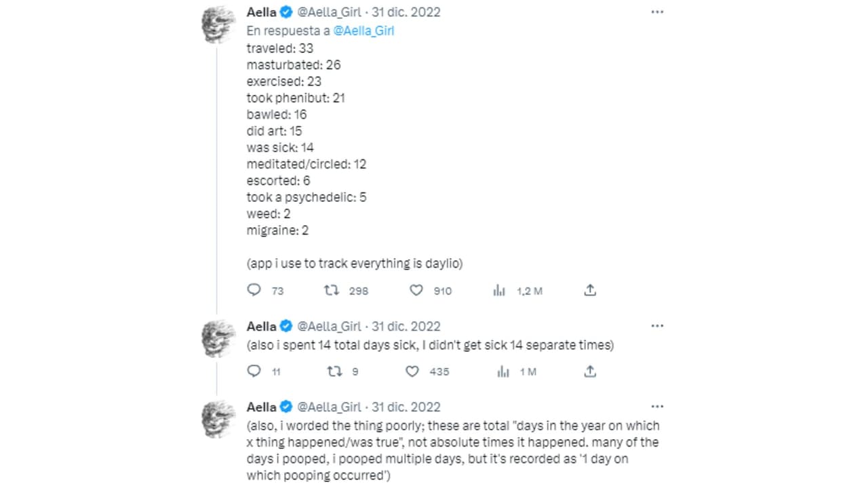Retweet the tweet with 9 retweets
868x488 pixels.
(334, 371)
